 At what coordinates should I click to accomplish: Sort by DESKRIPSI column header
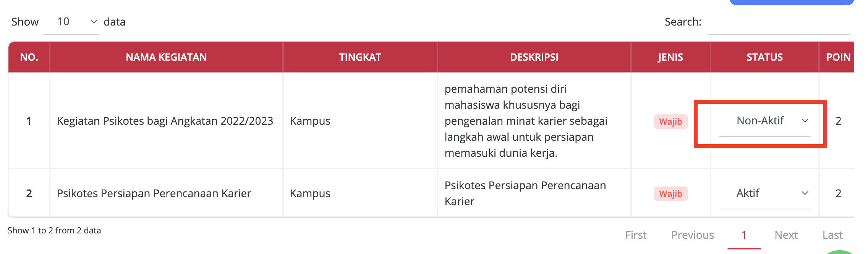pos(534,57)
